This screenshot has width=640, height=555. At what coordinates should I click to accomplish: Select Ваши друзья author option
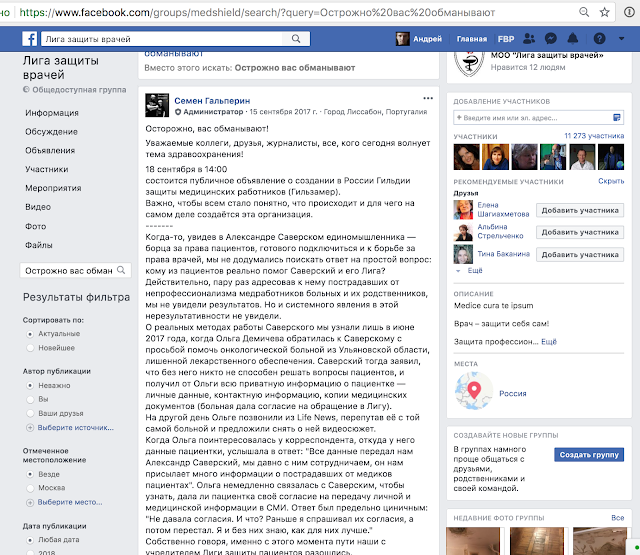(x=30, y=413)
